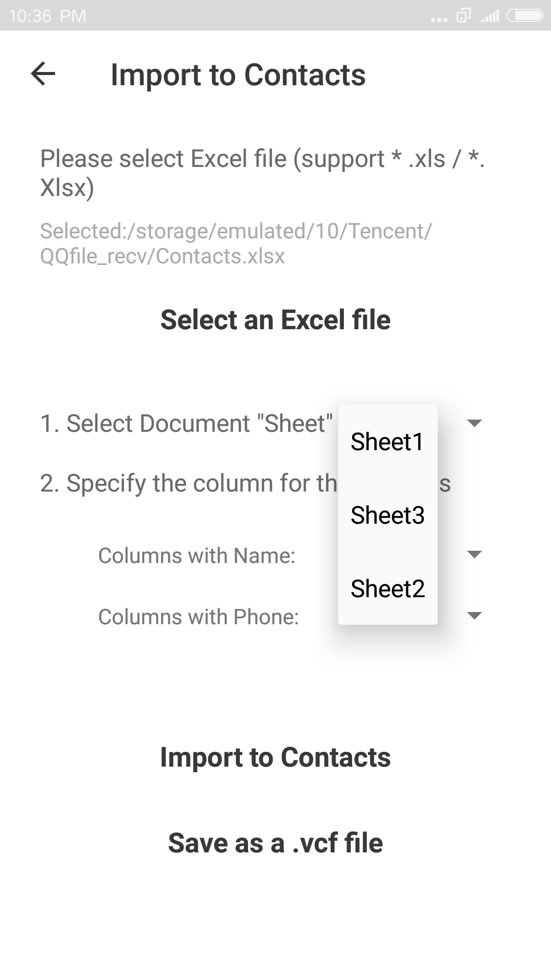
Task: Choose Sheet3 from the popup list
Action: (x=387, y=515)
